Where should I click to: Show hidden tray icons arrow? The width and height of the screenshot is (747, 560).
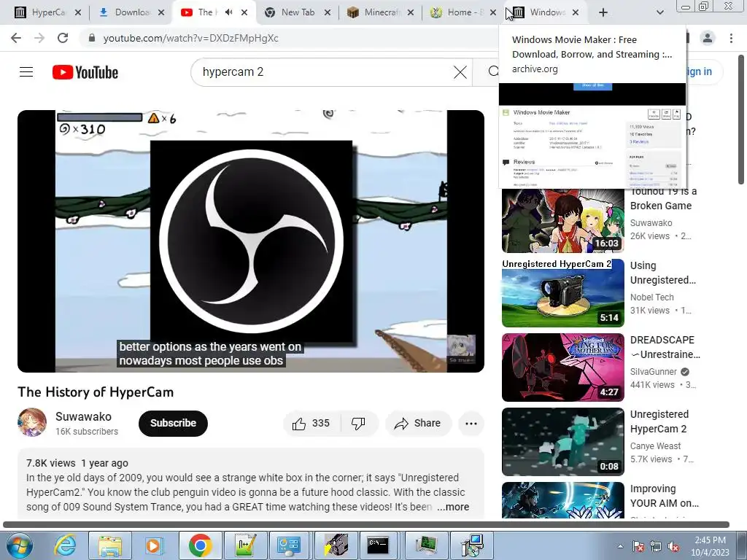[x=620, y=547]
